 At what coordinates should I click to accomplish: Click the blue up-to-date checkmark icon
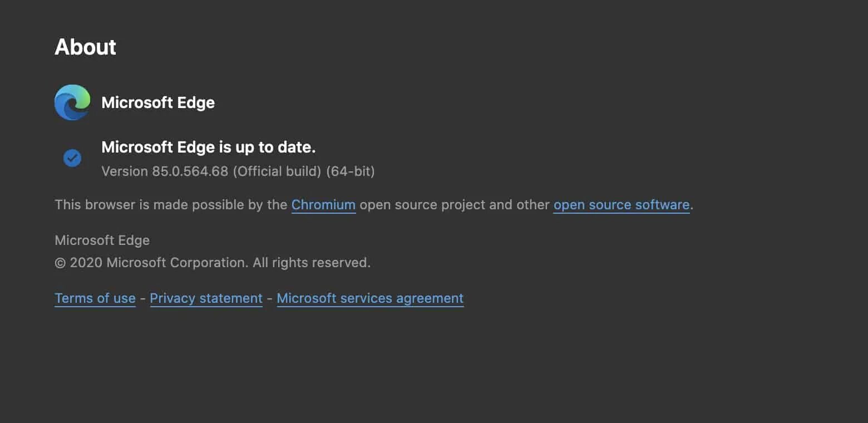pyautogui.click(x=72, y=158)
